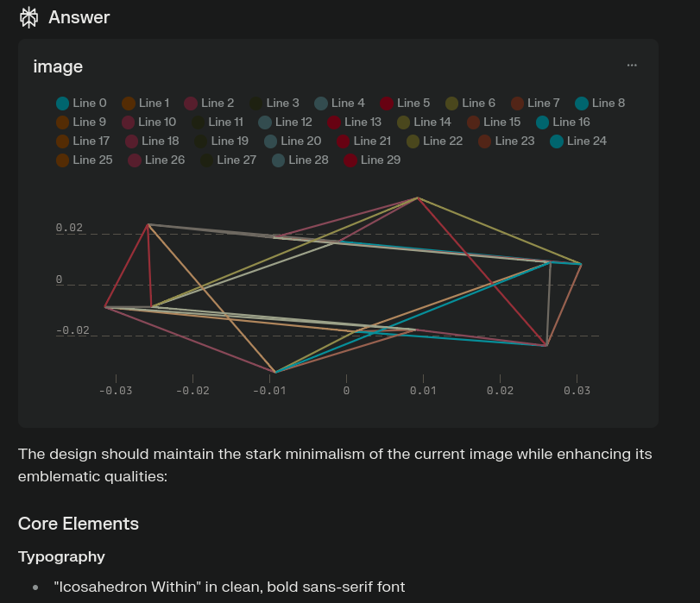Toggle Line 16 visibility in chart legend
Screen dimensions: 700x603
563,122
